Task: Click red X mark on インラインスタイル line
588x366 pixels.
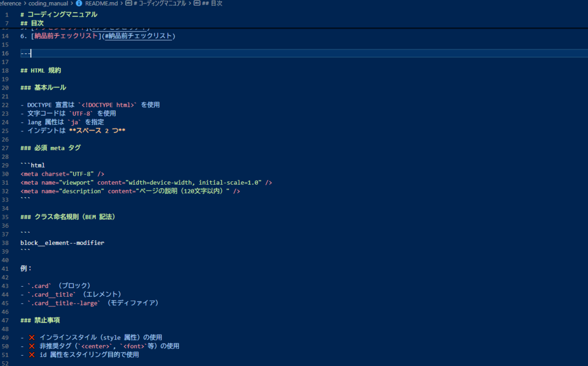Action: 32,337
